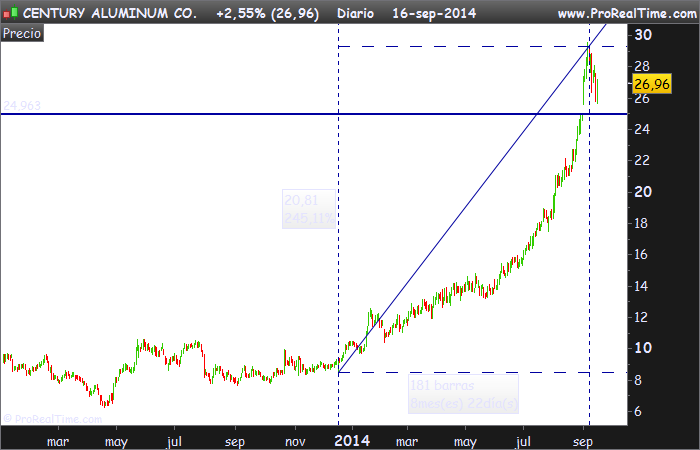Click the may label right of 2014
The width and height of the screenshot is (700, 450).
coord(465,442)
